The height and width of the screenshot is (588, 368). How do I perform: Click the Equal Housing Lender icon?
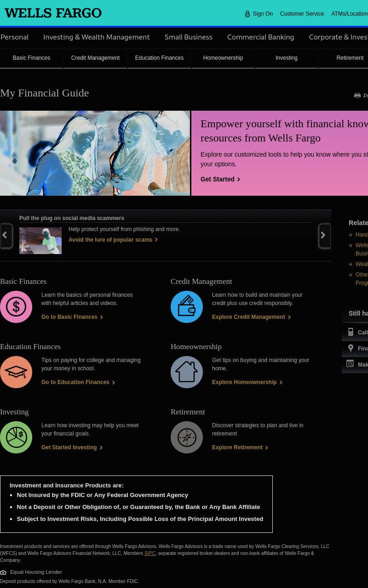3,572
